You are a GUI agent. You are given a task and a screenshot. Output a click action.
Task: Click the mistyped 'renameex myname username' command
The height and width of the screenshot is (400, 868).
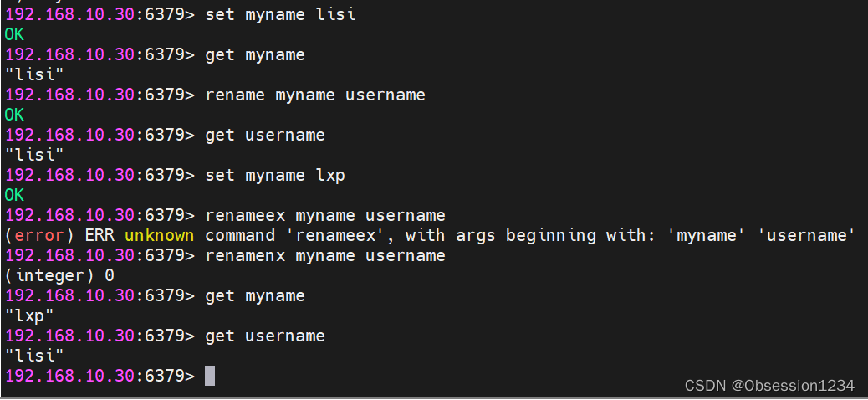(x=325, y=215)
